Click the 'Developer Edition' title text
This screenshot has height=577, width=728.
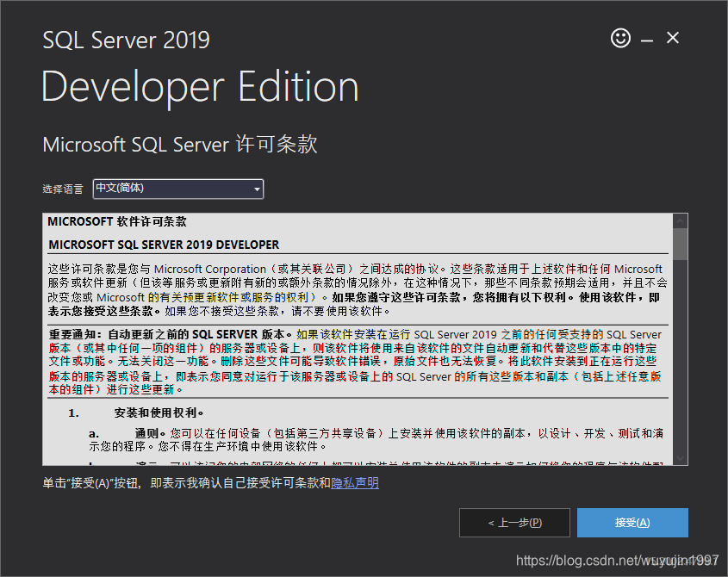(x=200, y=87)
